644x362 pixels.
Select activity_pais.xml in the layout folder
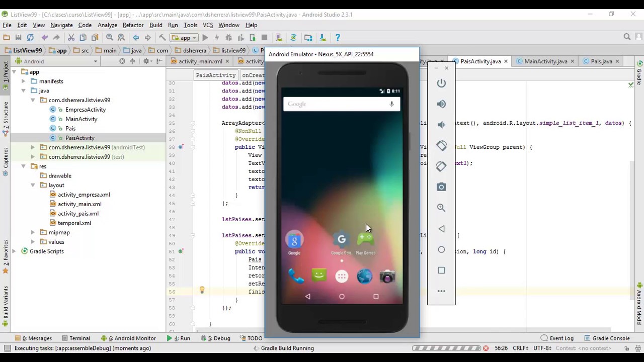pos(78,214)
